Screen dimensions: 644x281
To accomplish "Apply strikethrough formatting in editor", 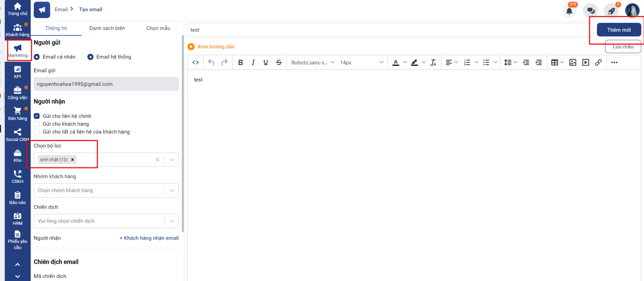I will pos(279,62).
